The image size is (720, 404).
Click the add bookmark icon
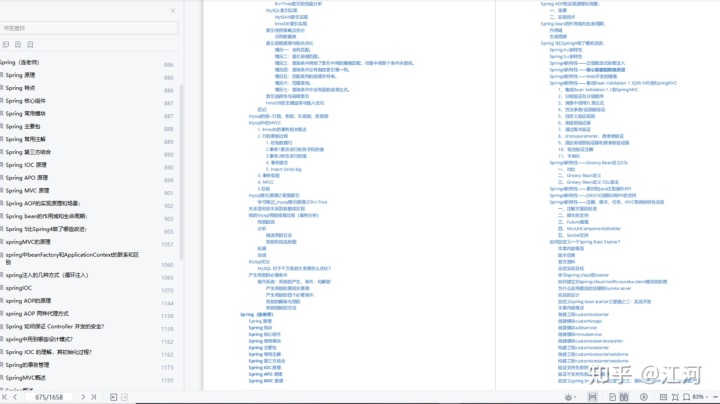tap(18, 45)
